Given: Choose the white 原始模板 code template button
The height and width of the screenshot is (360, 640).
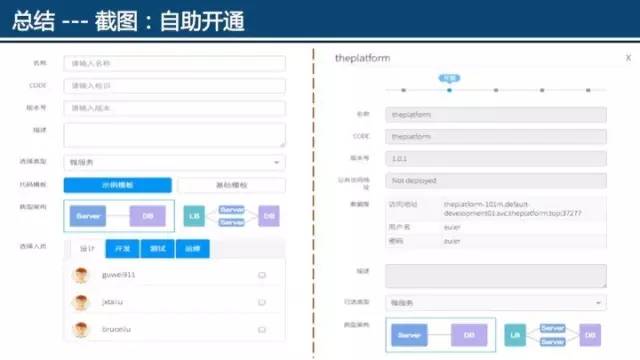Looking at the screenshot, I should (231, 185).
